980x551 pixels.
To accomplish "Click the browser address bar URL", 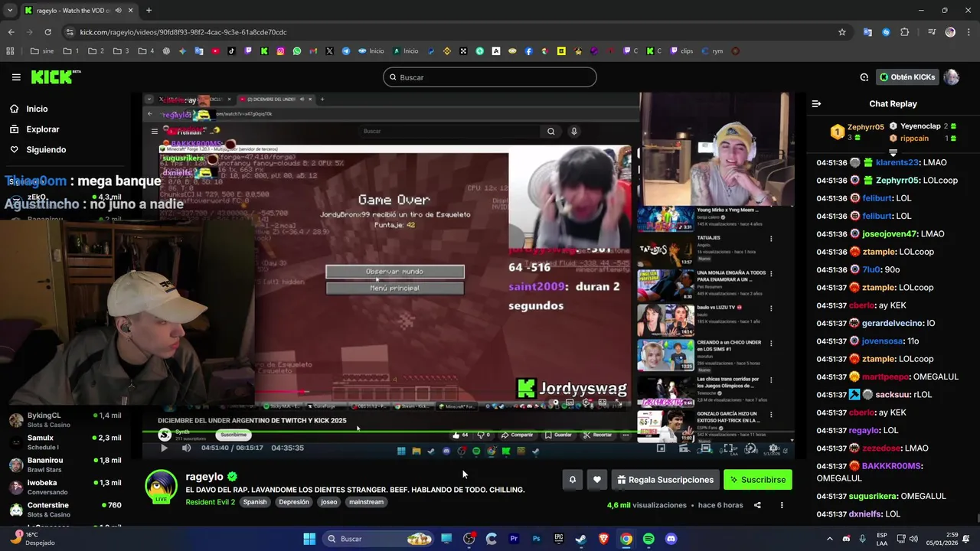I will pyautogui.click(x=184, y=32).
